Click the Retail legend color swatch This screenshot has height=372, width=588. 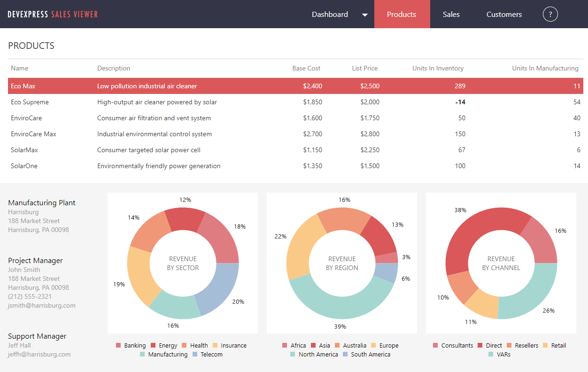point(546,345)
